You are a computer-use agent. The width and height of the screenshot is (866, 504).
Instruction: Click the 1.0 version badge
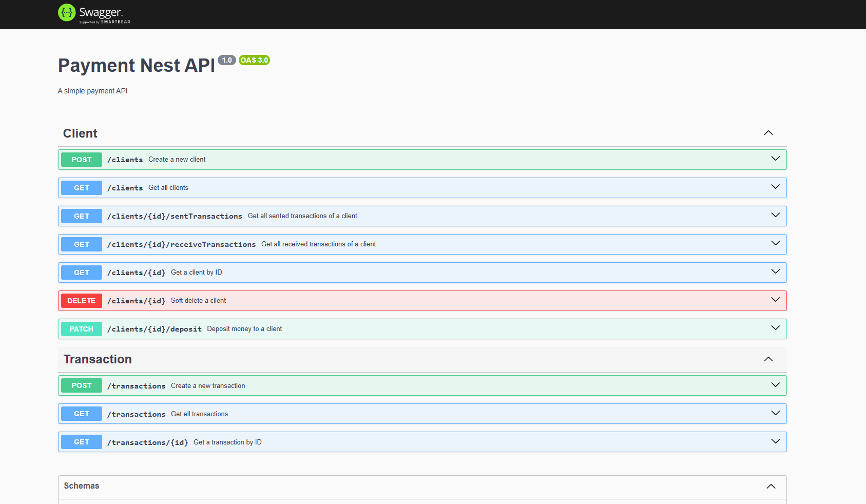226,60
